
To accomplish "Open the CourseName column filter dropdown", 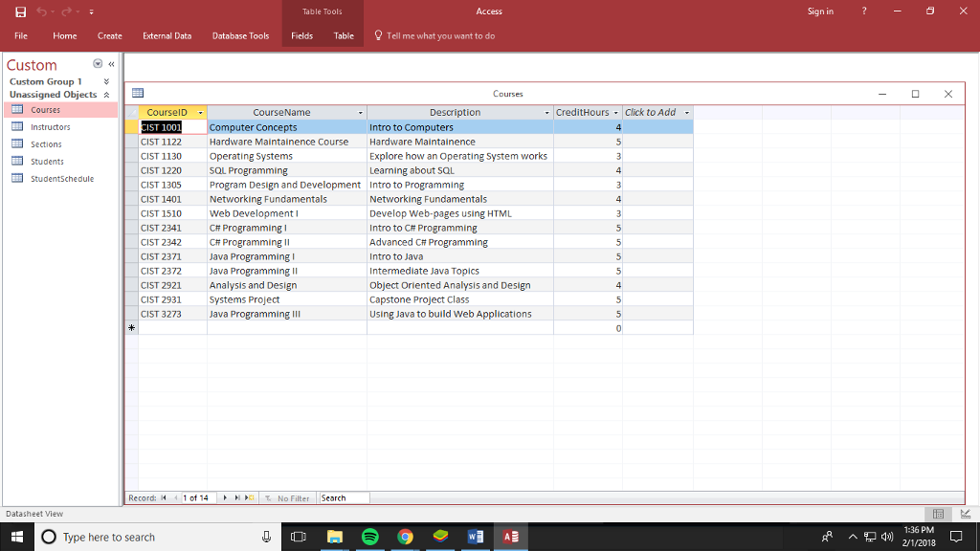I will click(360, 112).
